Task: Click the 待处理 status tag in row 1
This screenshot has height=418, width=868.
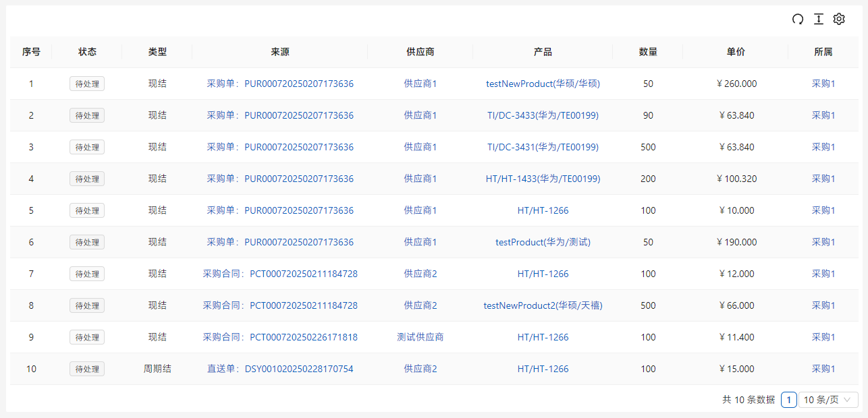Action: (x=87, y=84)
